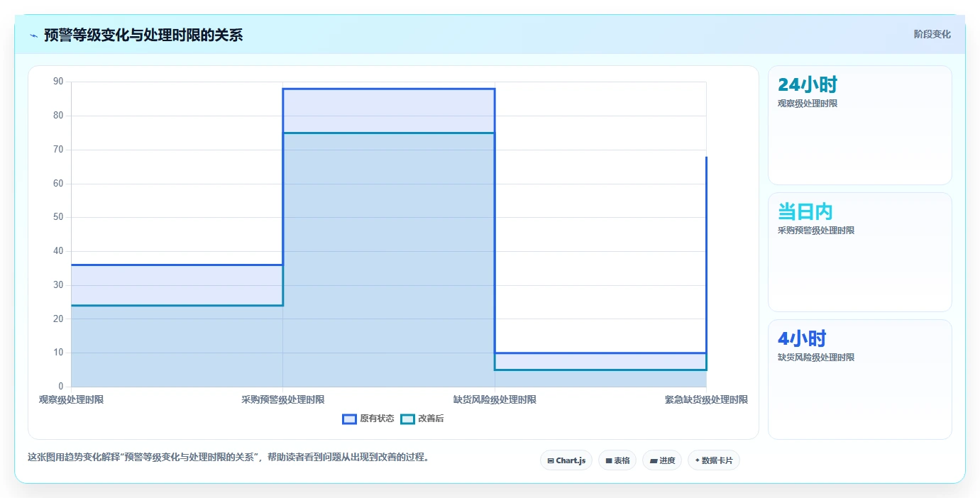Viewport: 980px width, 498px height.
Task: Click the blue 原有状态 legend swatch
Action: 349,419
